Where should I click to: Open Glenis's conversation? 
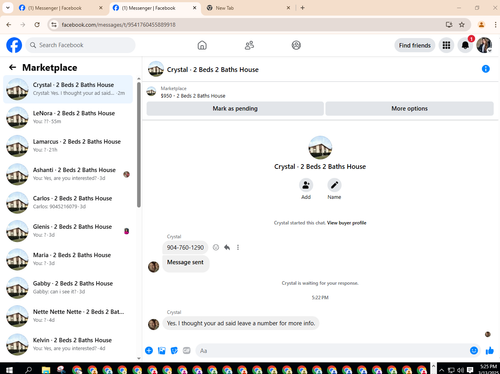(68, 231)
